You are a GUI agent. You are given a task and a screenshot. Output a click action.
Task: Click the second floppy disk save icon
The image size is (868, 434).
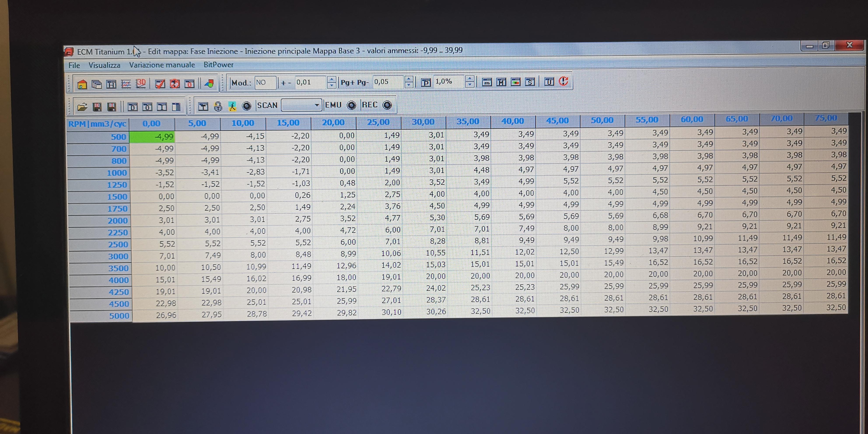click(112, 107)
